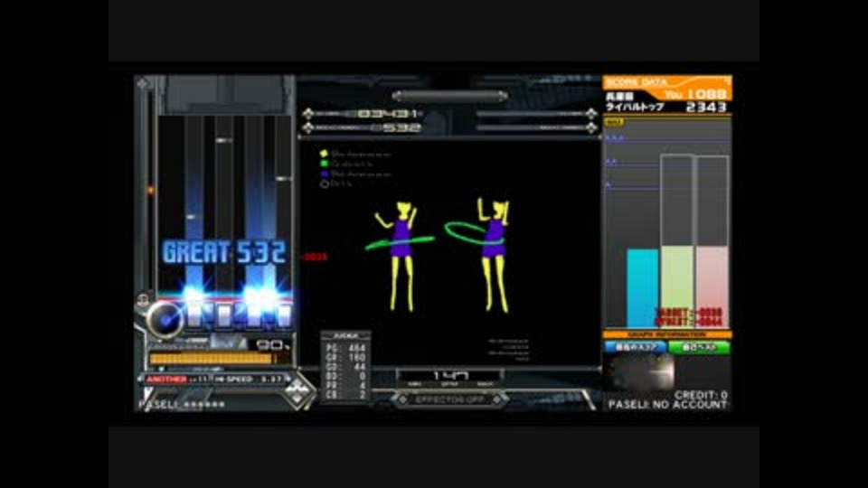Click the PASELI text at bottom left
Screen dimensions: 868x488
pyautogui.click(x=181, y=405)
